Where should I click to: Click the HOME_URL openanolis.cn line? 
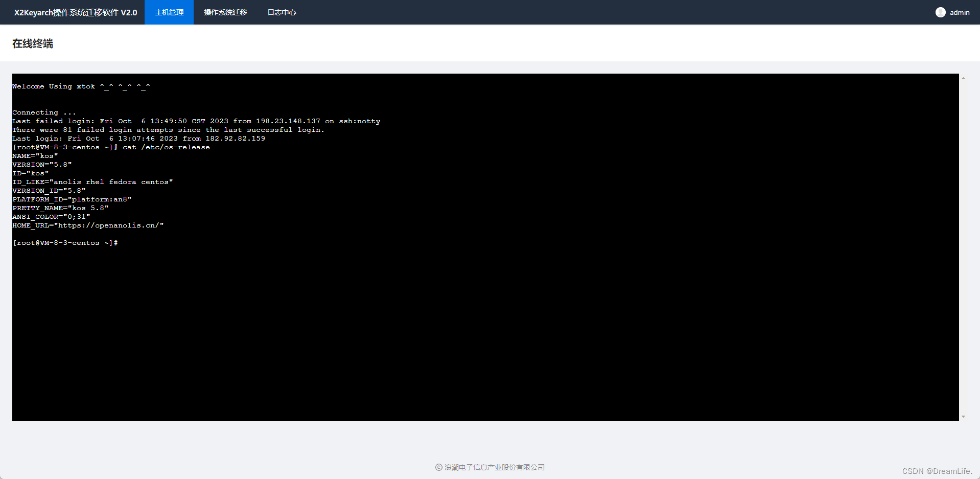88,225
